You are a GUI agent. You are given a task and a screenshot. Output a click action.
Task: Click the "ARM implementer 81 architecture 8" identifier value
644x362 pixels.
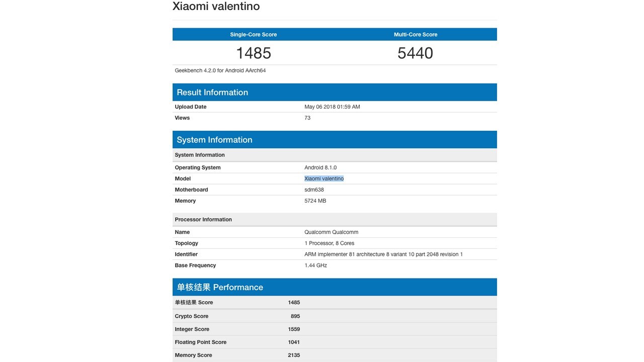[x=384, y=254]
